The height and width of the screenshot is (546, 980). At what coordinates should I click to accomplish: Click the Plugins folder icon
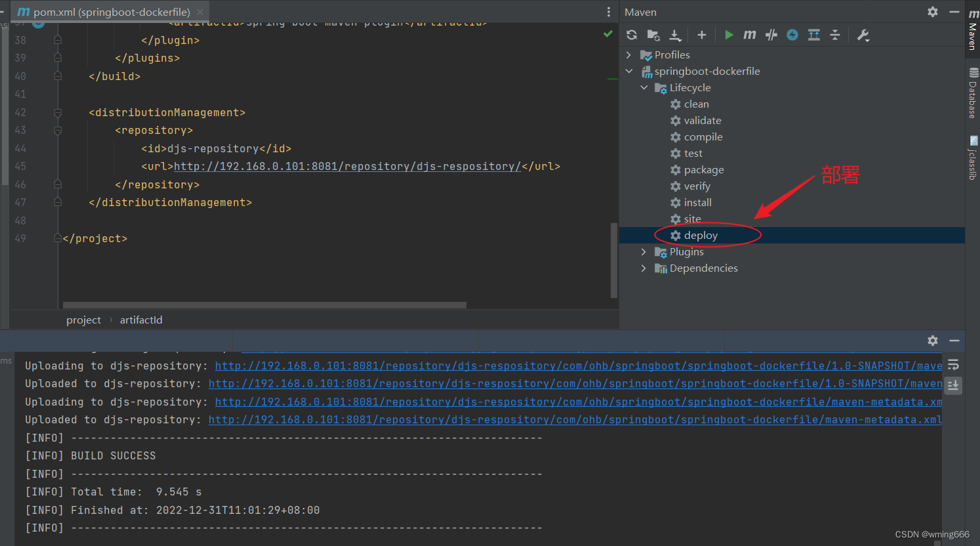click(661, 252)
